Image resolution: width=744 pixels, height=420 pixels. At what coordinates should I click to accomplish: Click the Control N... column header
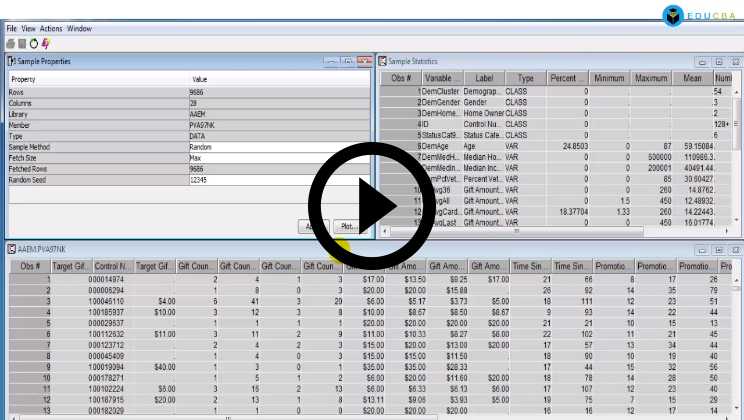[x=113, y=266]
